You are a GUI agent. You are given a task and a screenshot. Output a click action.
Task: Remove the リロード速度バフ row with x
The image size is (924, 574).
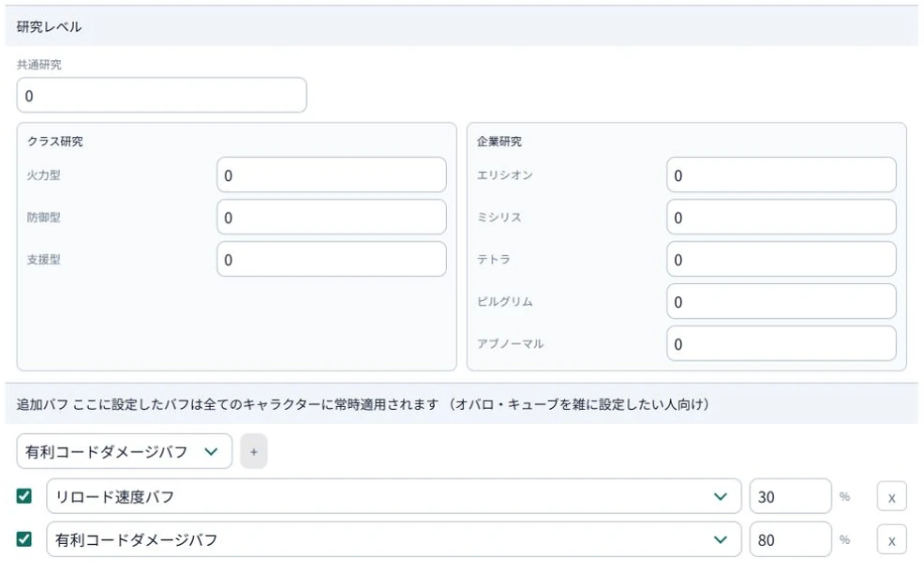click(891, 497)
